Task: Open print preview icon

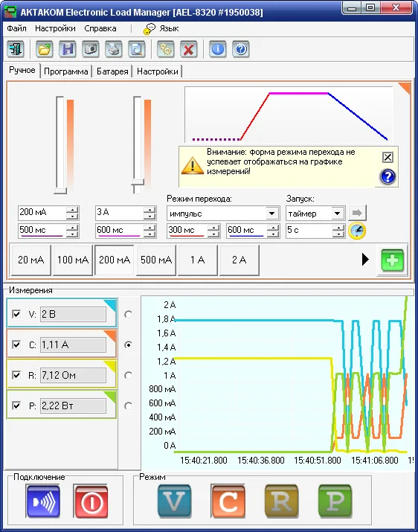Action: coord(137,49)
